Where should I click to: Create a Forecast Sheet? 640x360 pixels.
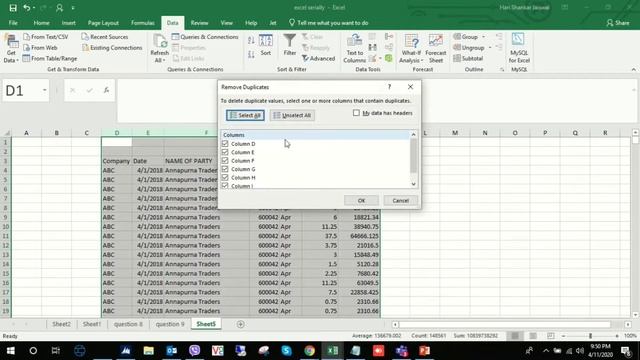click(436, 49)
